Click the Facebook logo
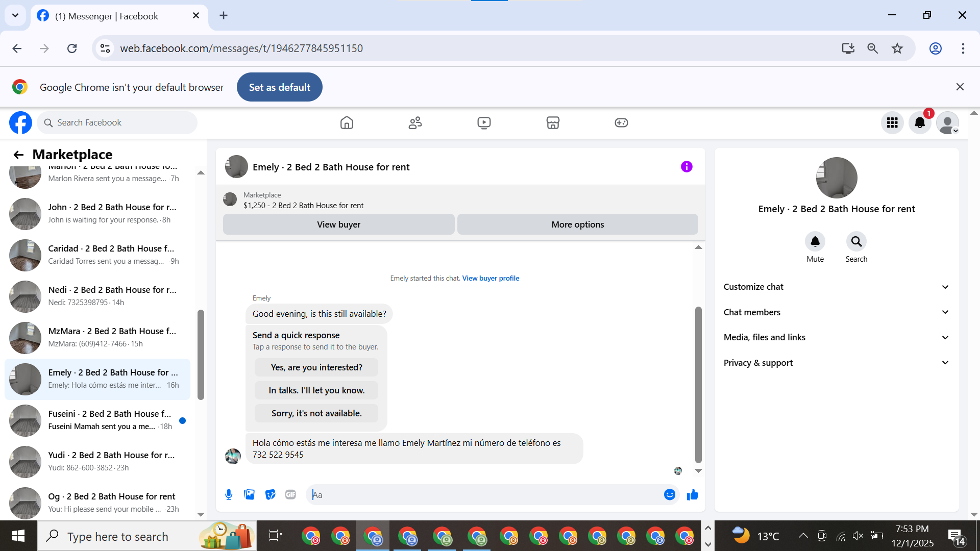 tap(20, 122)
